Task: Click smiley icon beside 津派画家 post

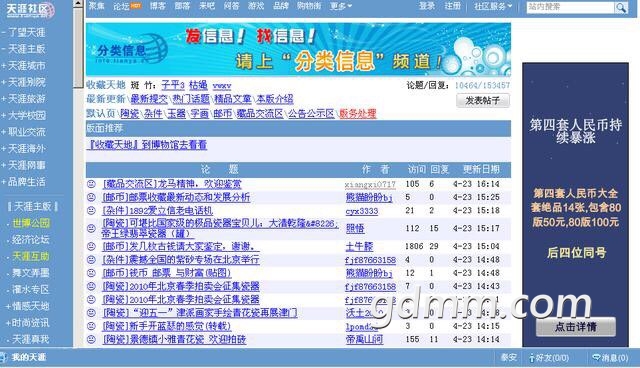Action: (91, 313)
